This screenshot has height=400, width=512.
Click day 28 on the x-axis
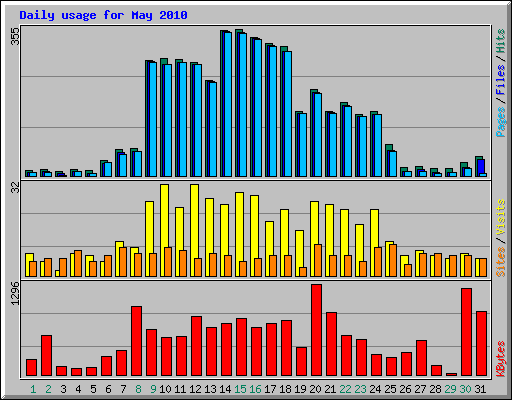tap(435, 389)
